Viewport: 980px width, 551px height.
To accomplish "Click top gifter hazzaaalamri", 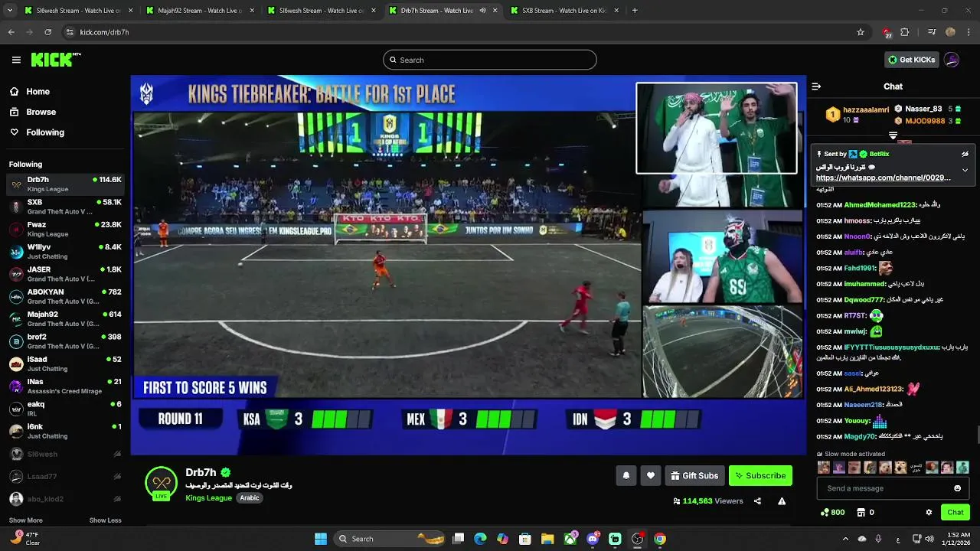I will [866, 110].
